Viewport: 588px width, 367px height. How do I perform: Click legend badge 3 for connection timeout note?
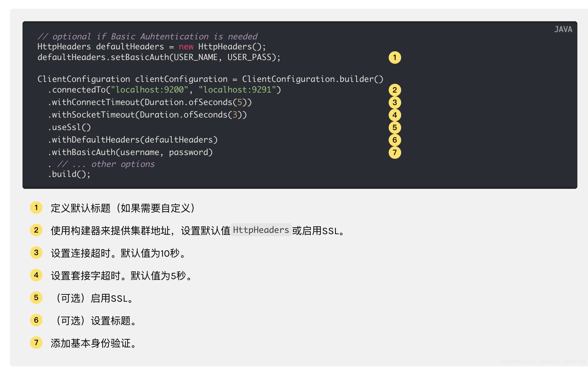[36, 253]
